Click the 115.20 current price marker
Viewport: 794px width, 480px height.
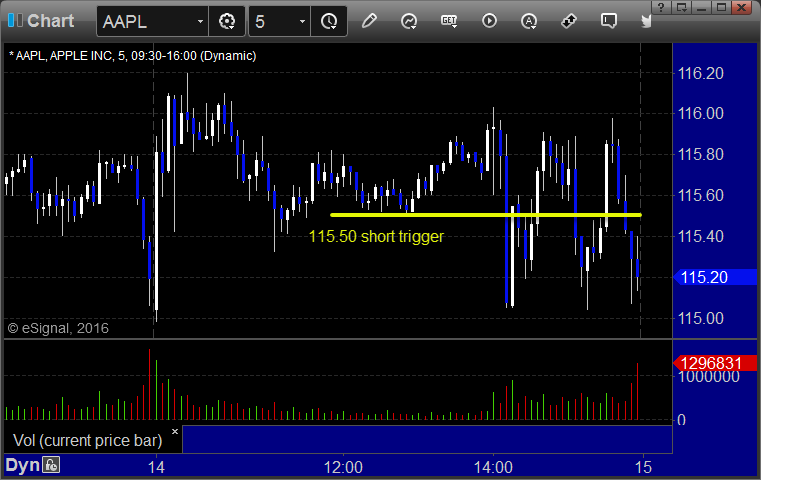(715, 277)
